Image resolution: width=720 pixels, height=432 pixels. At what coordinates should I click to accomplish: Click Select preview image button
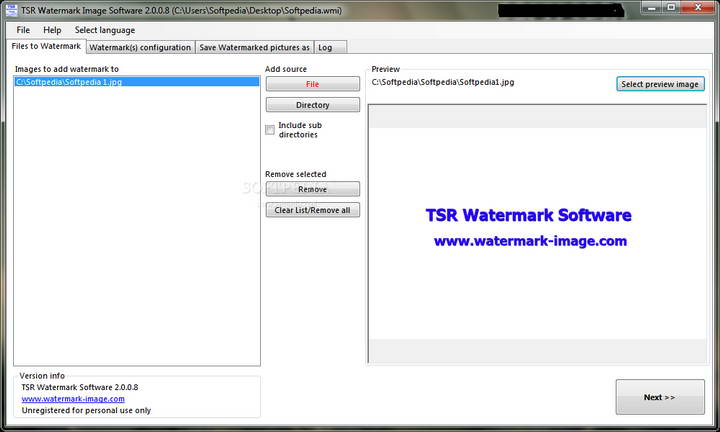point(660,84)
